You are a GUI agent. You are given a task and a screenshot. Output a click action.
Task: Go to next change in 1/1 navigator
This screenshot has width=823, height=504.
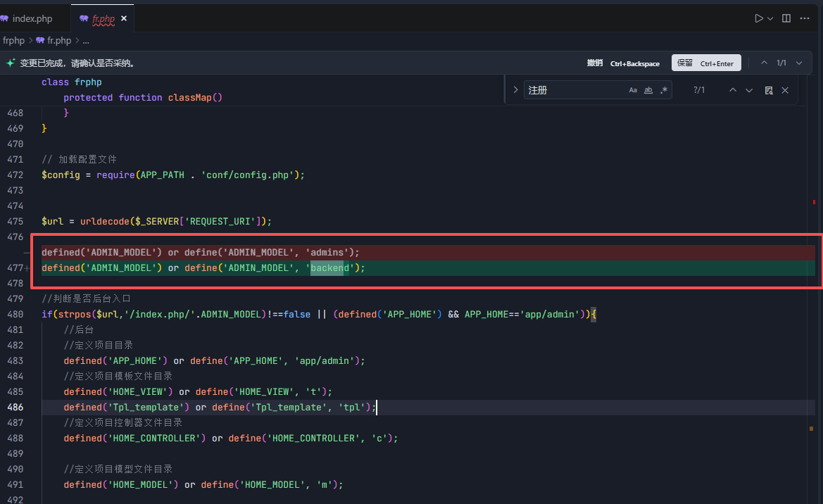799,63
